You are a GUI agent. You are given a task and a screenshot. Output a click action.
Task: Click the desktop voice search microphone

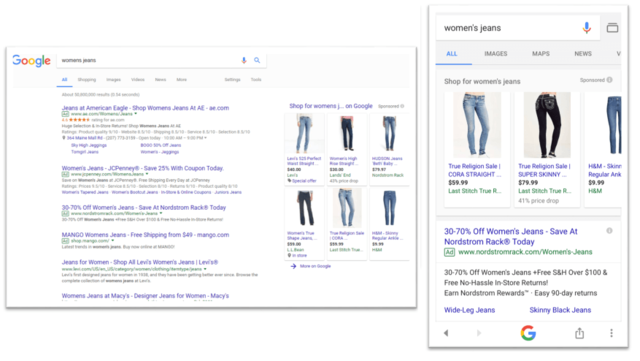point(244,60)
